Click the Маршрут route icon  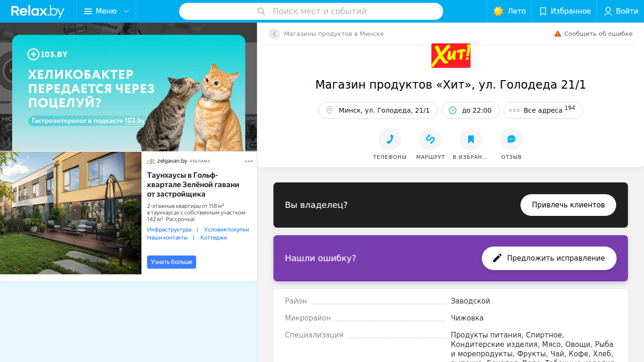(x=430, y=140)
